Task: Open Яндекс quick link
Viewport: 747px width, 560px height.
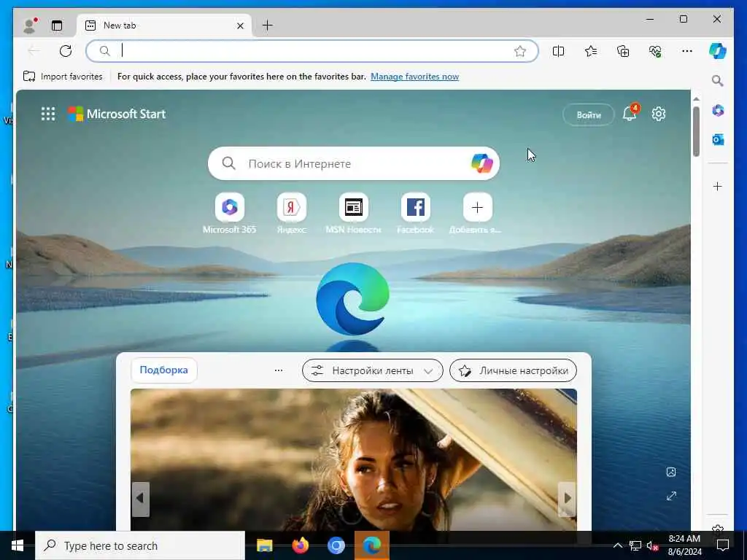Action: pyautogui.click(x=292, y=214)
